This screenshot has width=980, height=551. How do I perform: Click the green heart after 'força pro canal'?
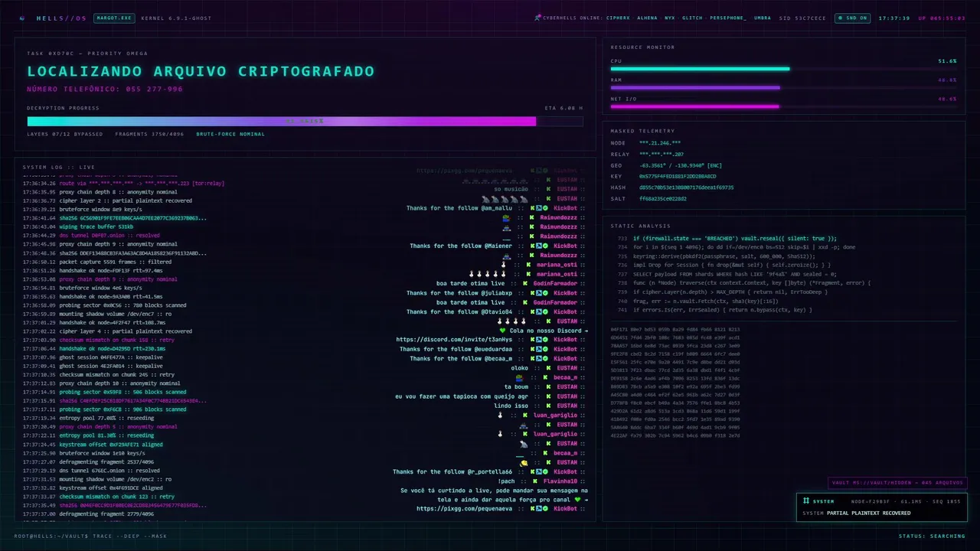(578, 500)
